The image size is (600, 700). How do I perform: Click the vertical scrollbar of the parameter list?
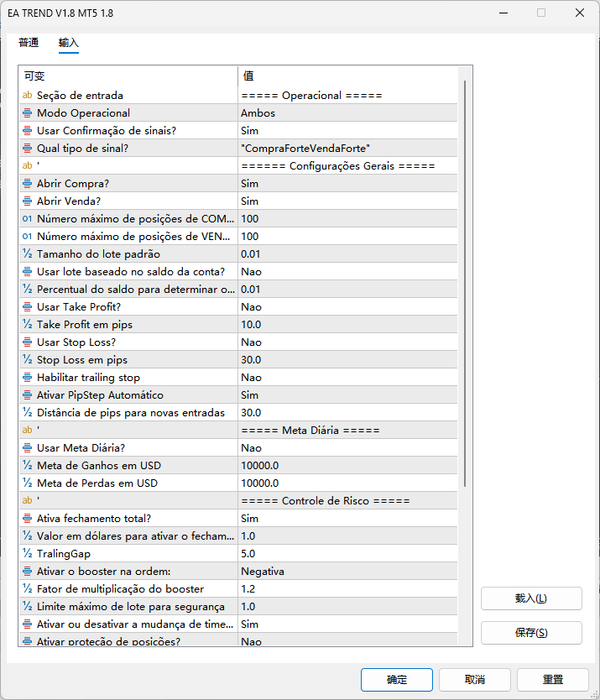tap(465, 285)
